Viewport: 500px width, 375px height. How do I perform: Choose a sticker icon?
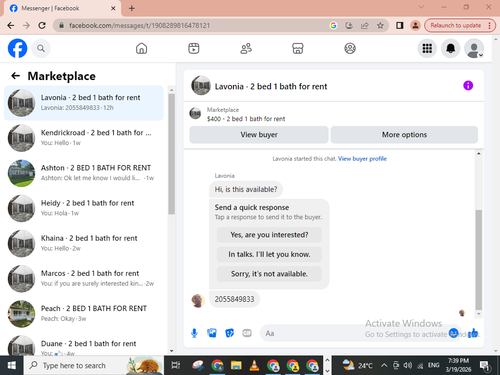(229, 333)
